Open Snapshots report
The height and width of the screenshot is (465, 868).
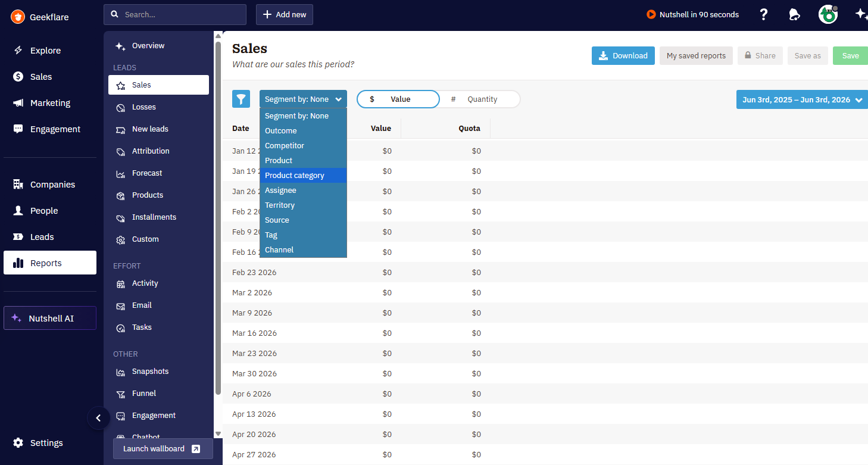(158, 372)
